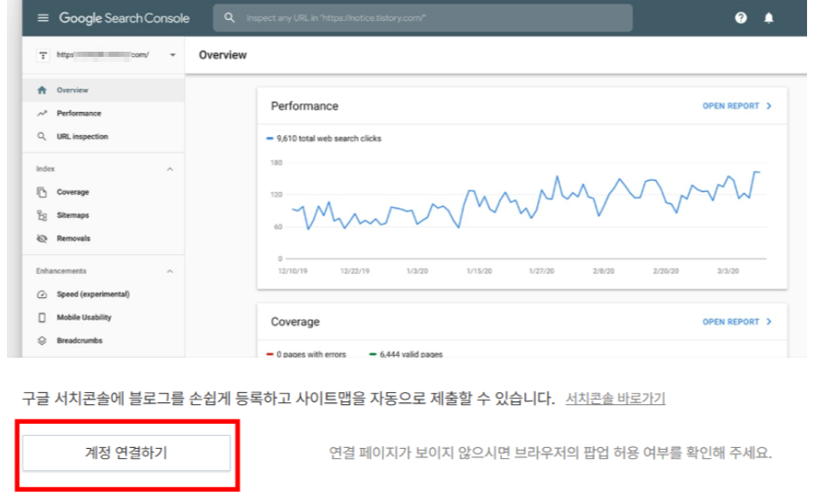Image resolution: width=820 pixels, height=504 pixels.
Task: Click the 6,444 valid pages legend
Action: 406,354
